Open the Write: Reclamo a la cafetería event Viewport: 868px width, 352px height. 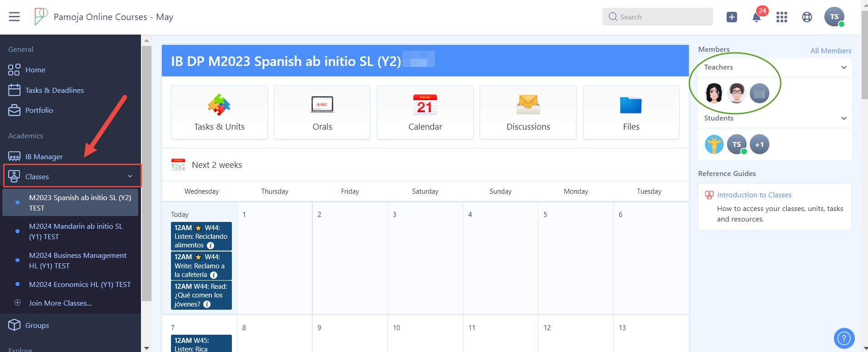pyautogui.click(x=201, y=266)
